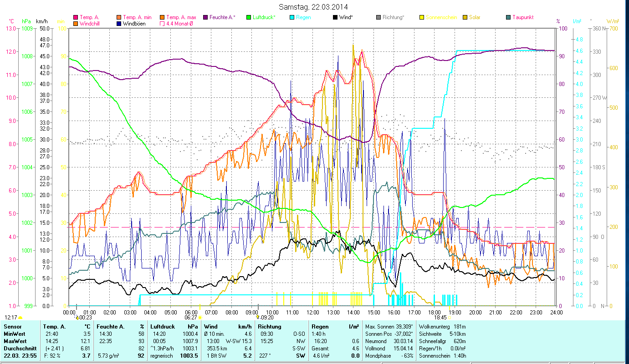Click the gray Richtung* legend swatch
The image size is (629, 364).
point(378,18)
